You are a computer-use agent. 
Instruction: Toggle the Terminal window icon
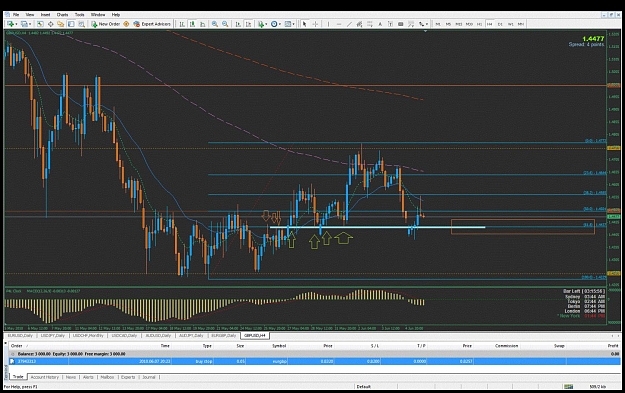pos(71,24)
